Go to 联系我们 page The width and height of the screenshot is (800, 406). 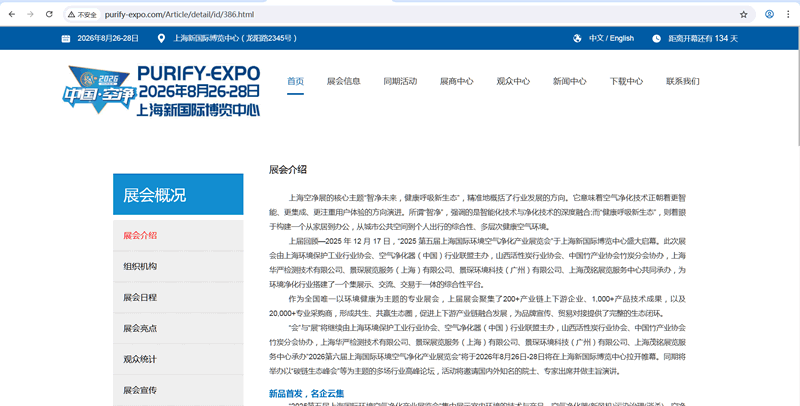tap(683, 81)
